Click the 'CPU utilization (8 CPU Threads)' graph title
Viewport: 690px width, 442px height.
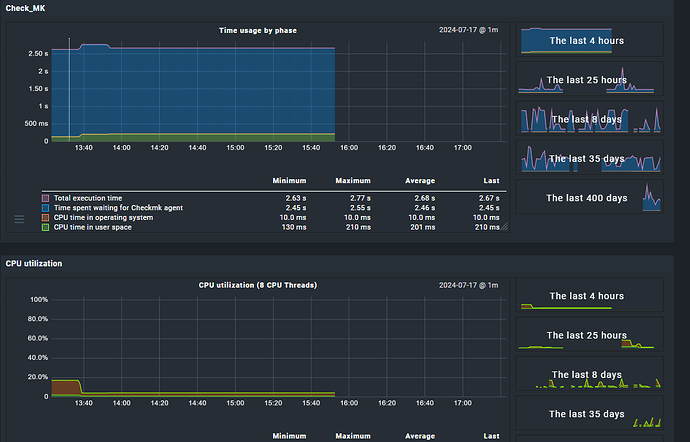pyautogui.click(x=258, y=286)
